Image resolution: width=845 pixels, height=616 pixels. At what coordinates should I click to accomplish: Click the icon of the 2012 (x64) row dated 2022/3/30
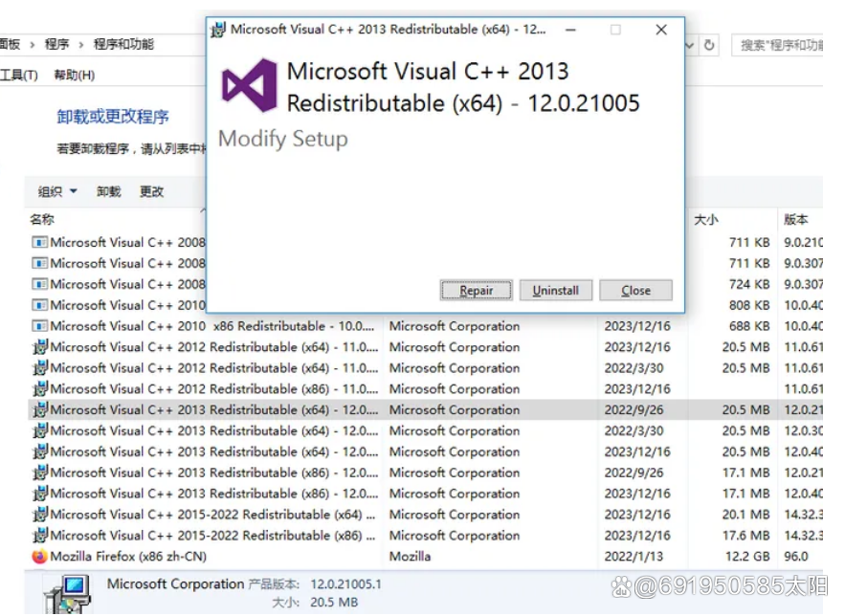40,367
